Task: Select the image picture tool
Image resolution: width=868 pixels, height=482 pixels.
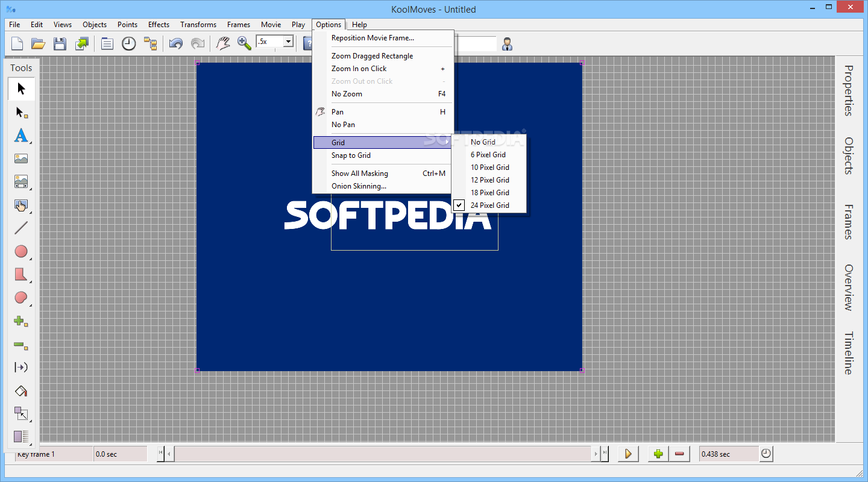Action: point(21,159)
